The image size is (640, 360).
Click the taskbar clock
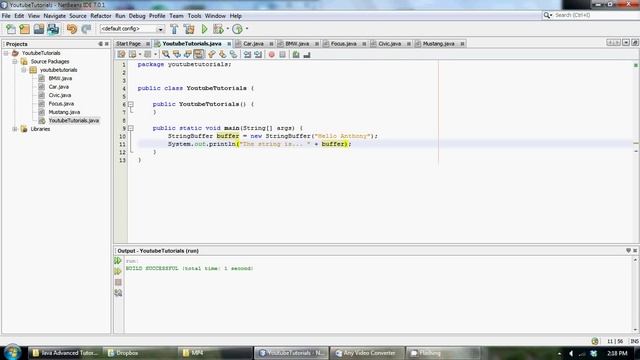pos(617,353)
